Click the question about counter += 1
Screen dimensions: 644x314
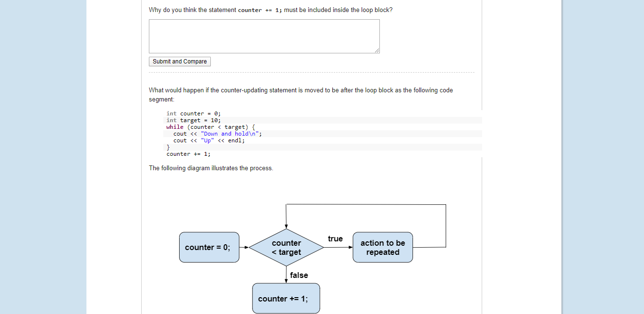click(x=270, y=10)
